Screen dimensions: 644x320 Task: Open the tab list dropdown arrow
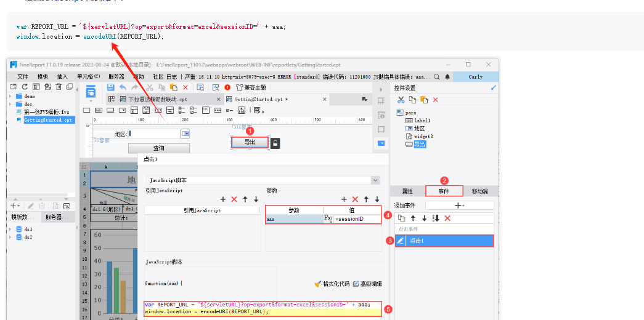[x=364, y=99]
